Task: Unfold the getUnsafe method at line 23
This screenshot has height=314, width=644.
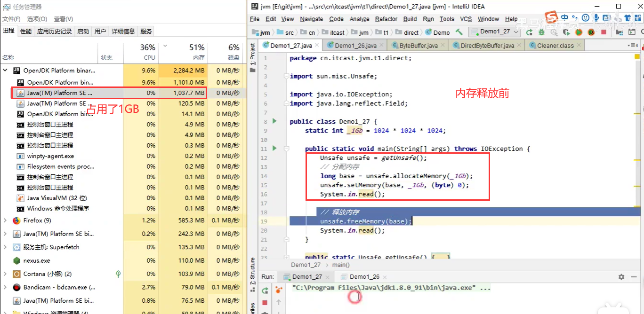Action: pos(286,257)
